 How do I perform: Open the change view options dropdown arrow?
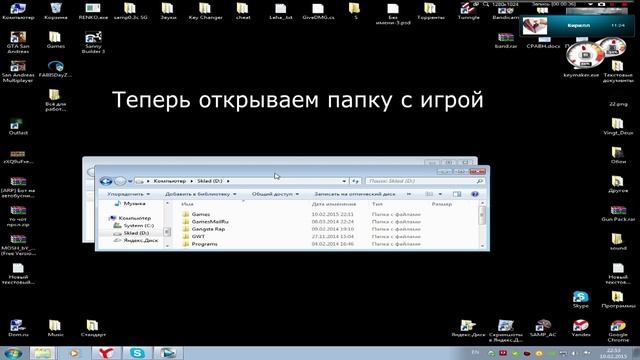point(440,194)
